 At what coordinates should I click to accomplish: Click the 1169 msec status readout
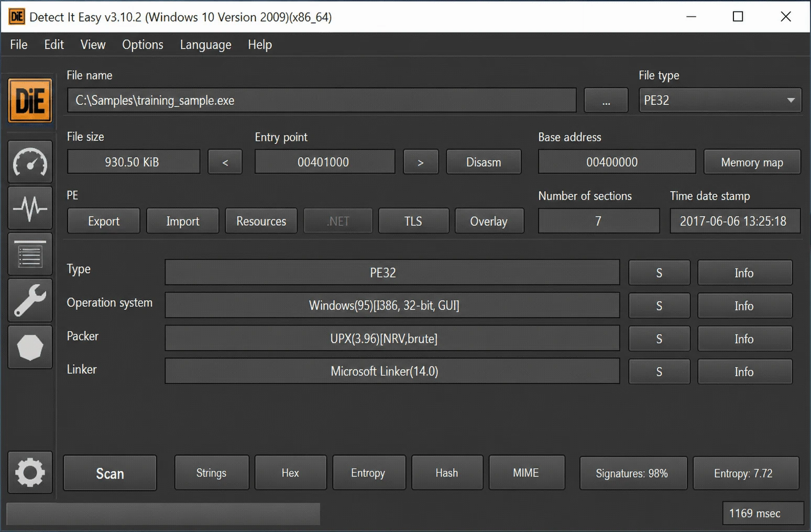click(x=763, y=513)
